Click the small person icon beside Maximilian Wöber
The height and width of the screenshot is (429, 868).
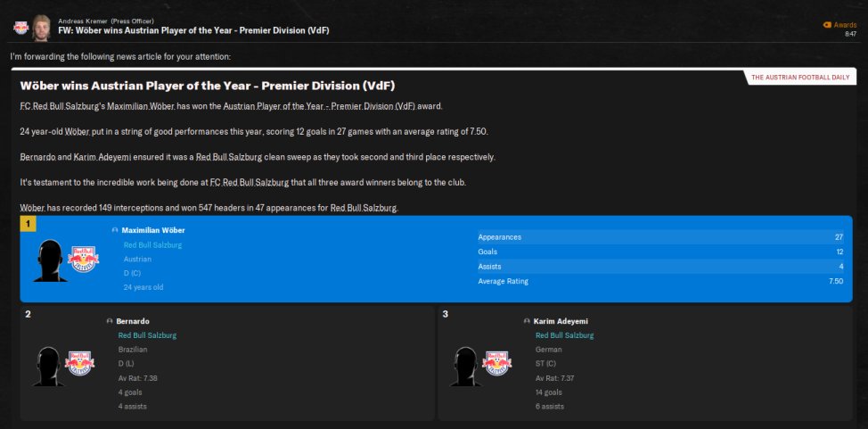pos(115,230)
